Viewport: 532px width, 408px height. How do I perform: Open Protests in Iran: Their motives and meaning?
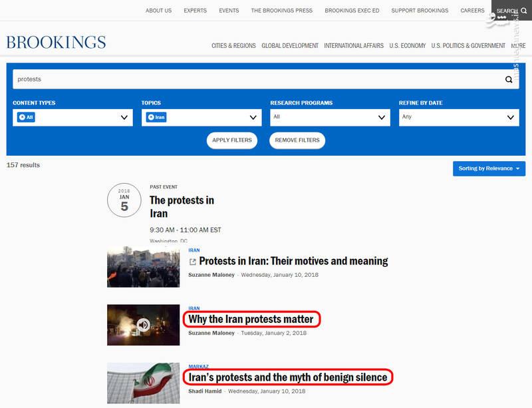293,262
